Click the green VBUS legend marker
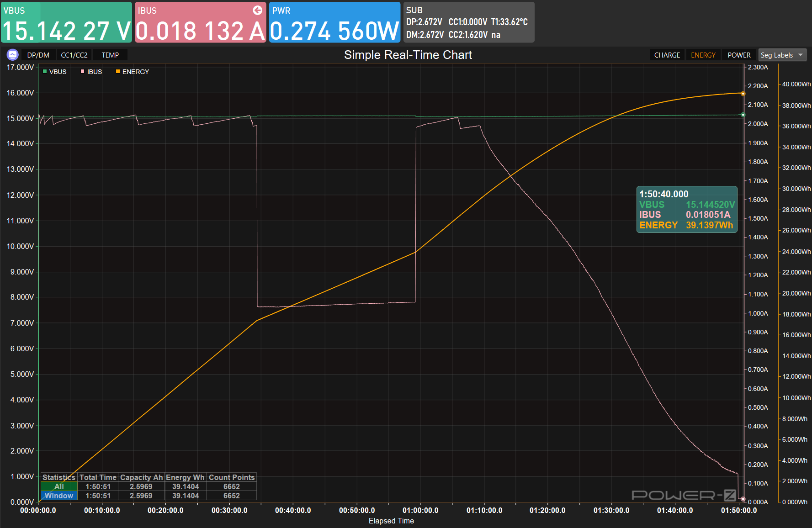The image size is (812, 528). tap(45, 71)
